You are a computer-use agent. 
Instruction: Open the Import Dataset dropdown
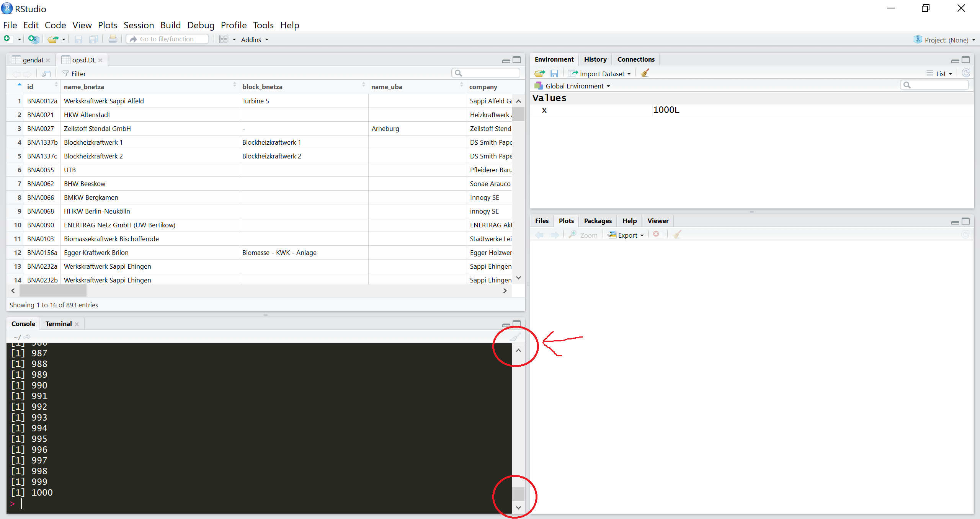pyautogui.click(x=599, y=73)
